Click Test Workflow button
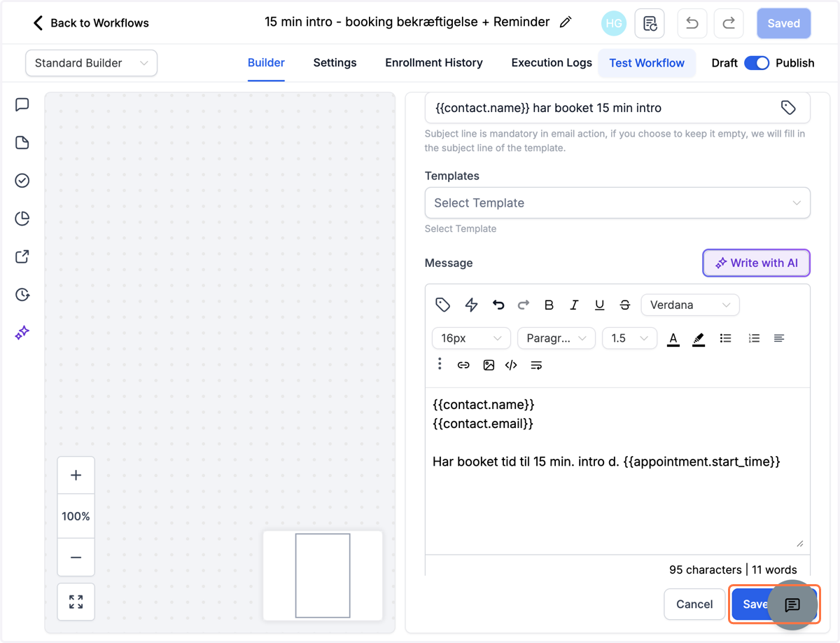840x643 pixels. coord(647,63)
